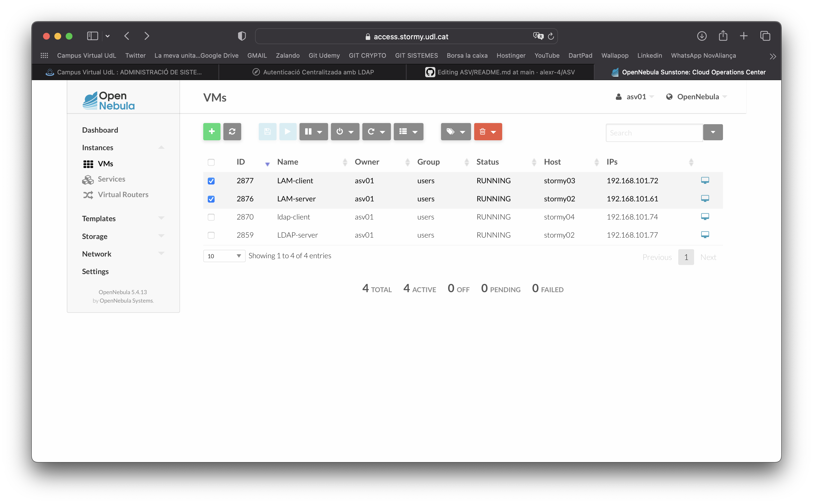Open the pause suspend actions menu
Image resolution: width=813 pixels, height=504 pixels.
(313, 132)
